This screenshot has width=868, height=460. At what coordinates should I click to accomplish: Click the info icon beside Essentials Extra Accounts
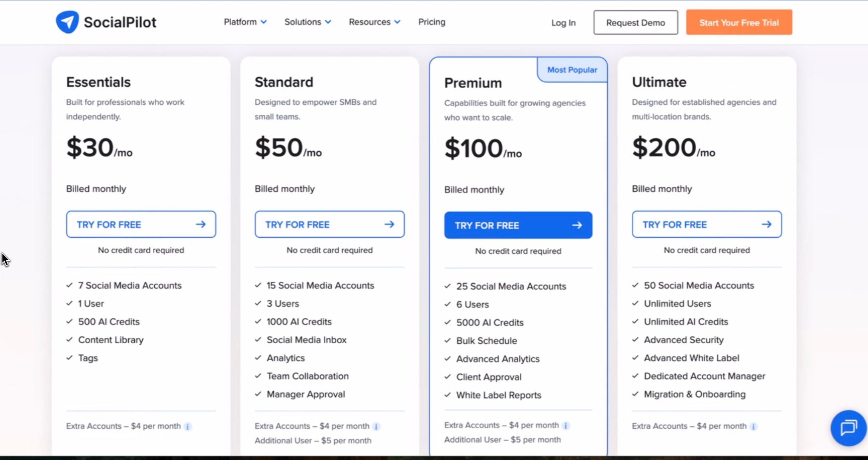pos(188,426)
